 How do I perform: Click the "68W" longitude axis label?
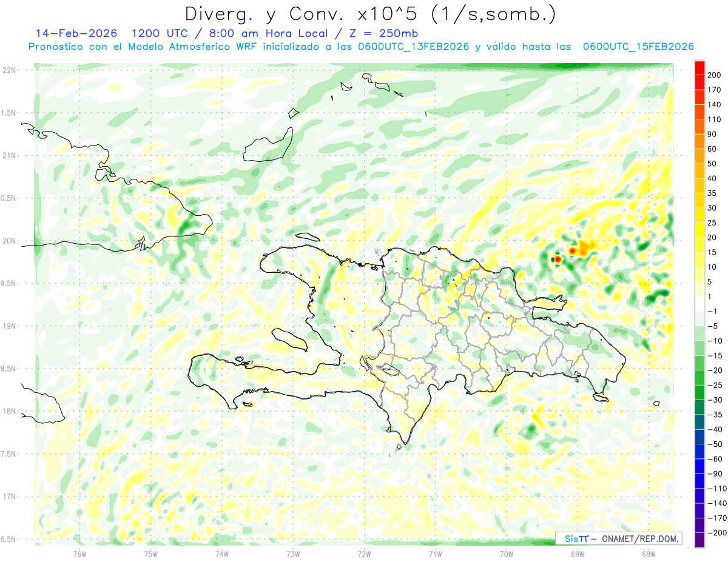[x=648, y=554]
